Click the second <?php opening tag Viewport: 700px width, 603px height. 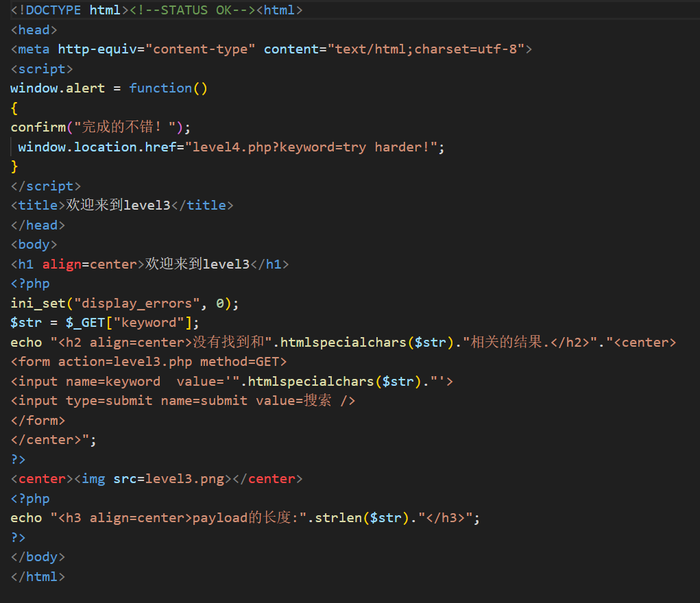[30, 499]
